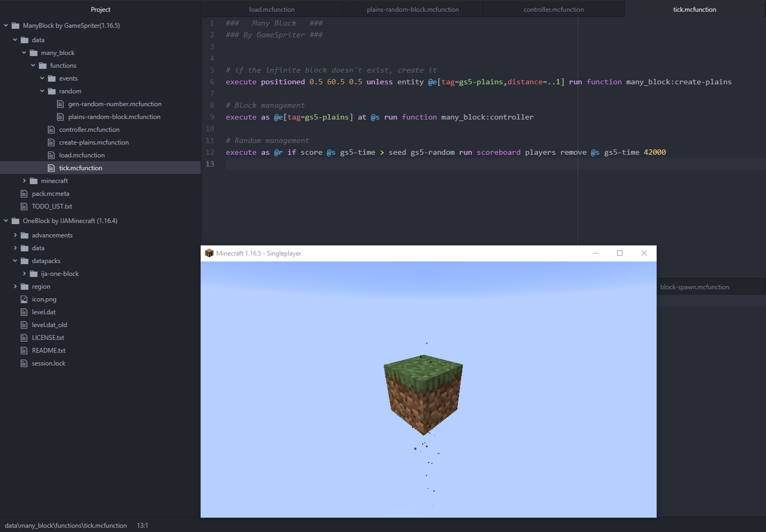
Task: Click the README.txt file icon
Action: tap(23, 351)
